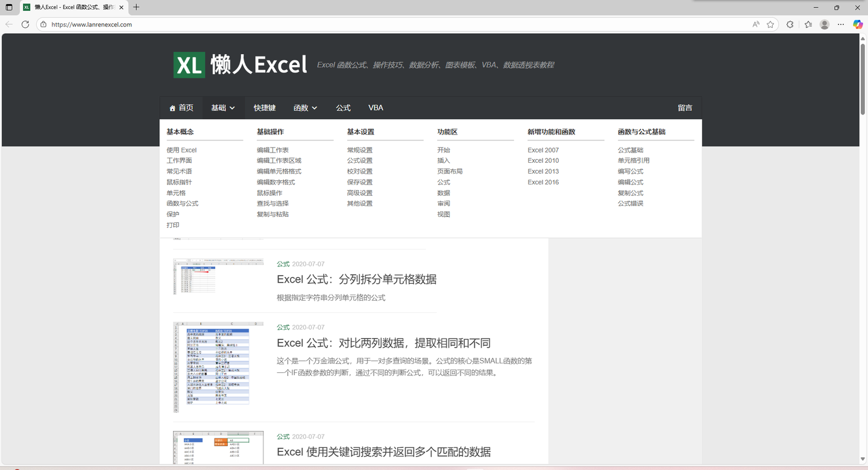This screenshot has height=470, width=868.
Task: Open tab actions menu icon
Action: coord(9,7)
